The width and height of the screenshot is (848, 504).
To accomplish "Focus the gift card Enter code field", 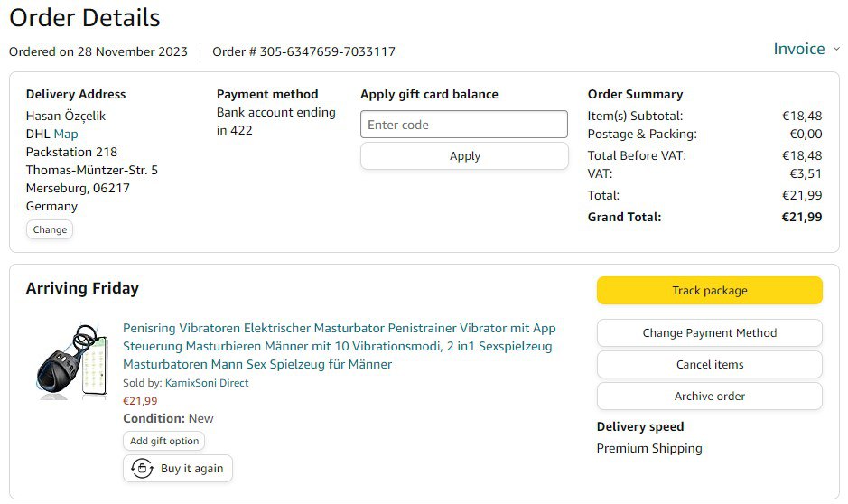I will click(x=464, y=125).
